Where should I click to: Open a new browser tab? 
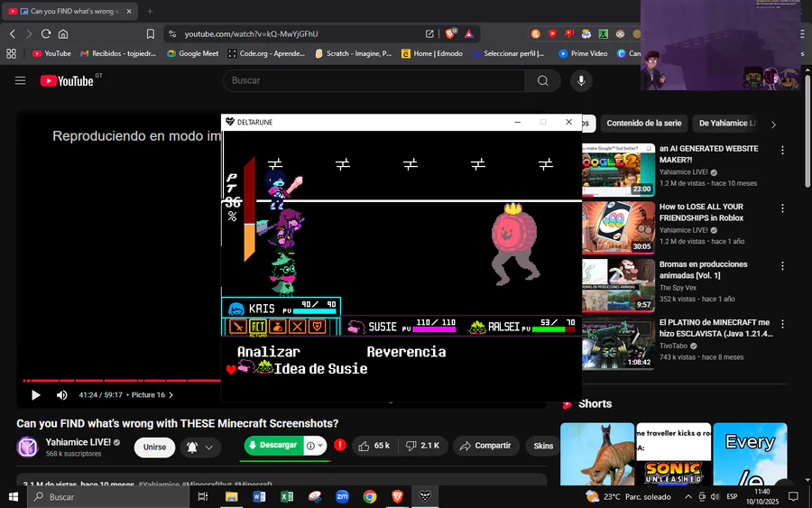click(150, 12)
